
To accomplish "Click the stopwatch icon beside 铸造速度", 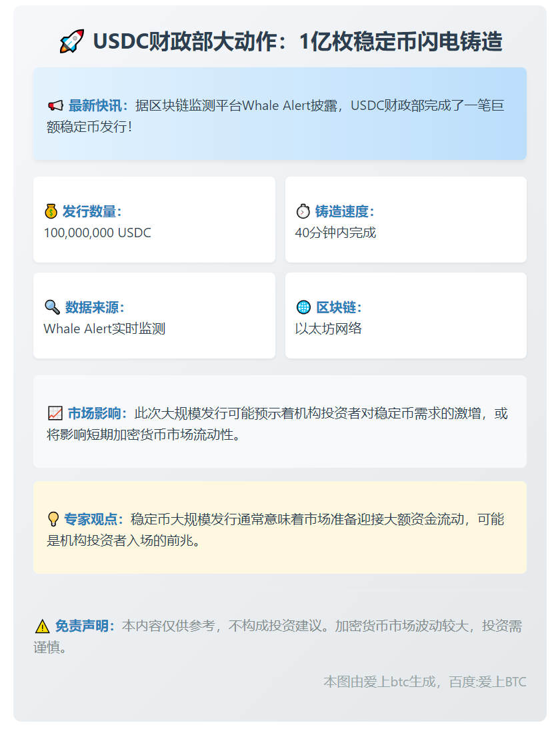I will coord(303,212).
